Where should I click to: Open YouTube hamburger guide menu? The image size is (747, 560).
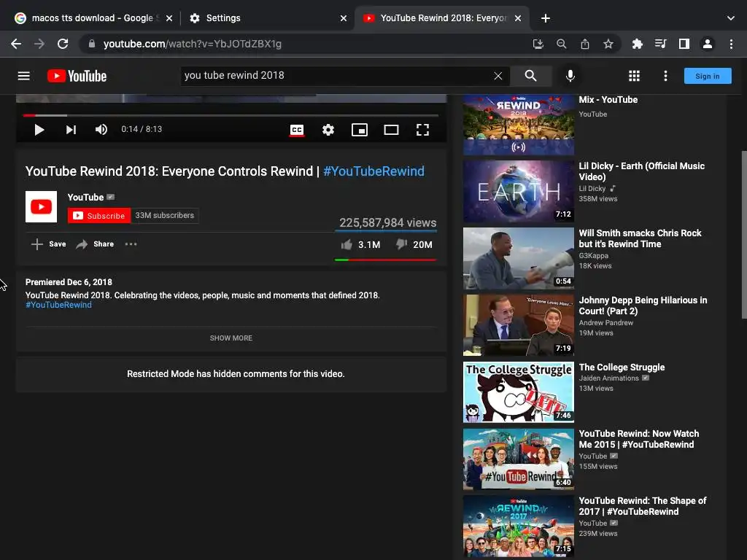pyautogui.click(x=24, y=76)
